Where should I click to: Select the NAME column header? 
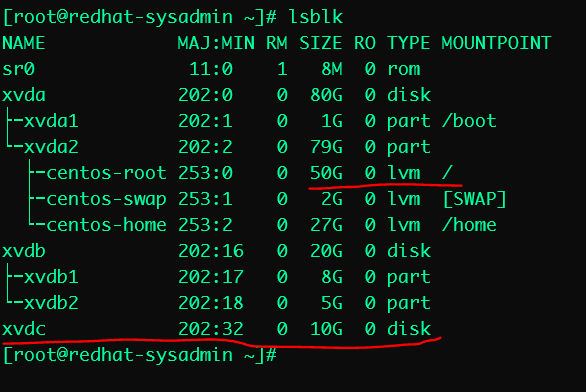[x=24, y=43]
